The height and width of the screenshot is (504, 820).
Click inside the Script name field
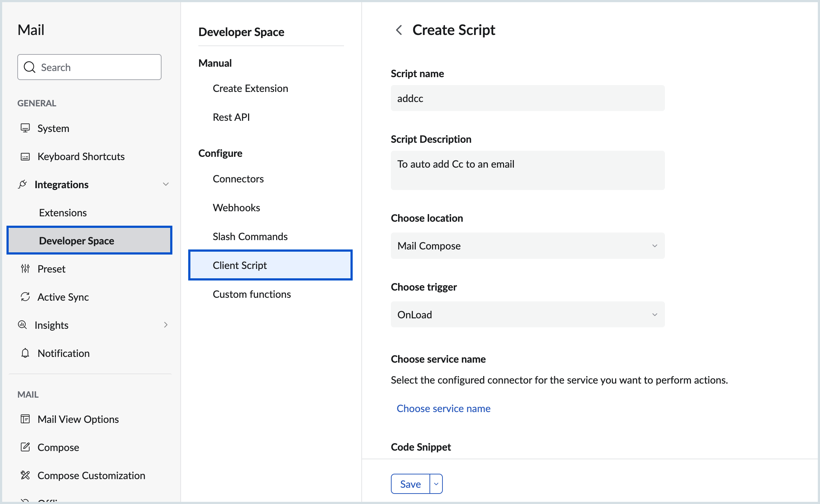tap(526, 98)
